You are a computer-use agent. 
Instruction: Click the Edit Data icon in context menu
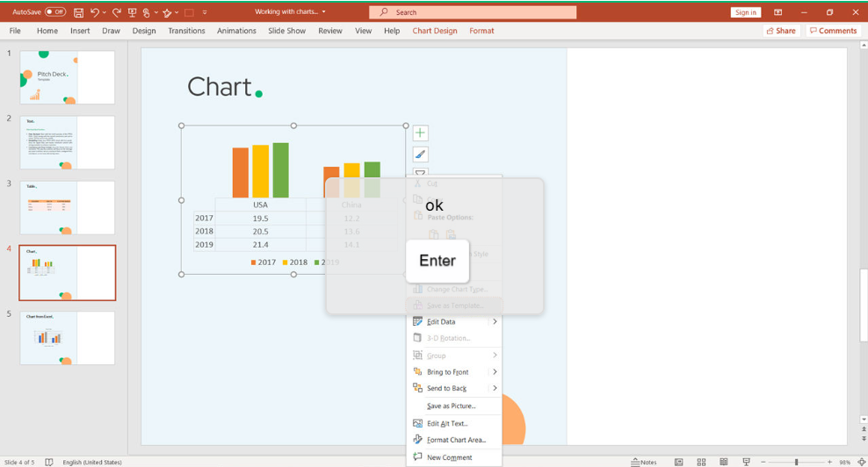pos(417,321)
